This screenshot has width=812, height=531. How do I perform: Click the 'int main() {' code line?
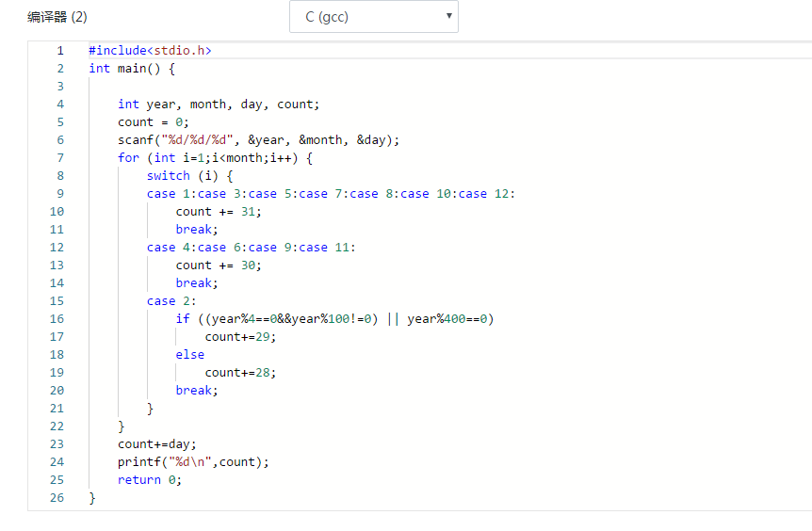click(x=132, y=69)
